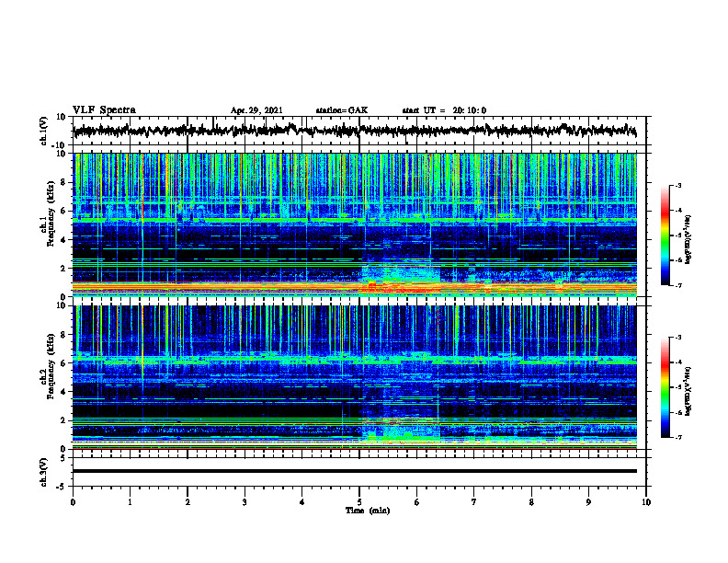Viewport: 728px width, 563px height.
Task: Click the 'VLF Spectra' plot title
Action: point(104,110)
